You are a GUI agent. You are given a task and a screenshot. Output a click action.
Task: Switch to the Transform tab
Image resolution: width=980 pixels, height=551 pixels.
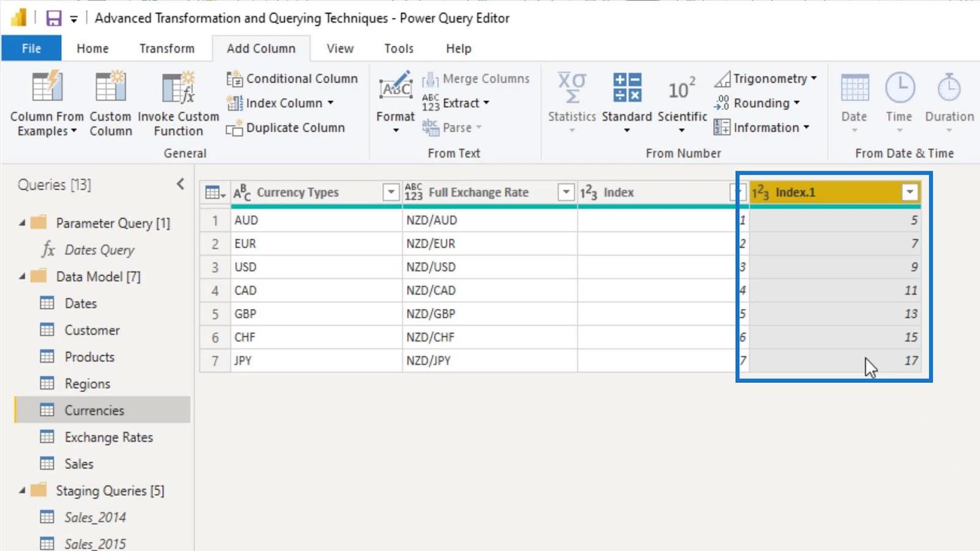tap(167, 48)
